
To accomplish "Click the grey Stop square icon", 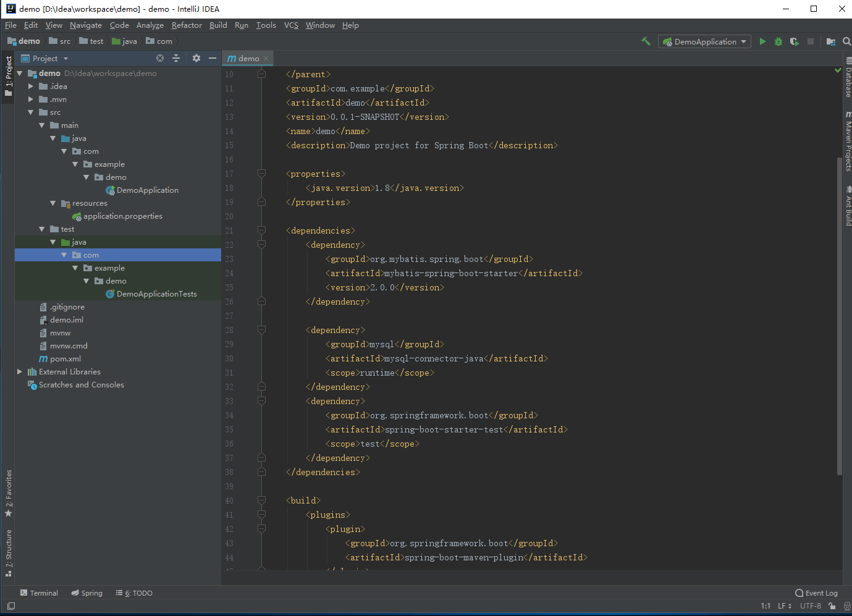I will [811, 41].
